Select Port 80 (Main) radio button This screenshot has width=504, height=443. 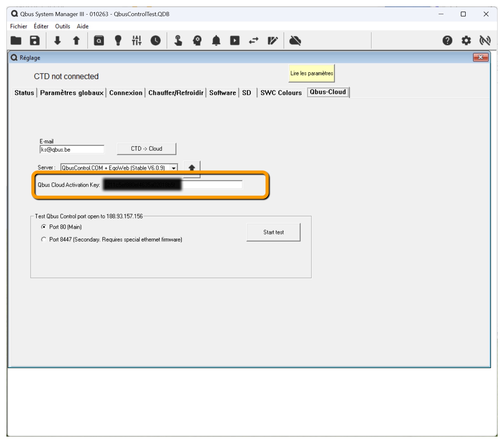pyautogui.click(x=44, y=227)
